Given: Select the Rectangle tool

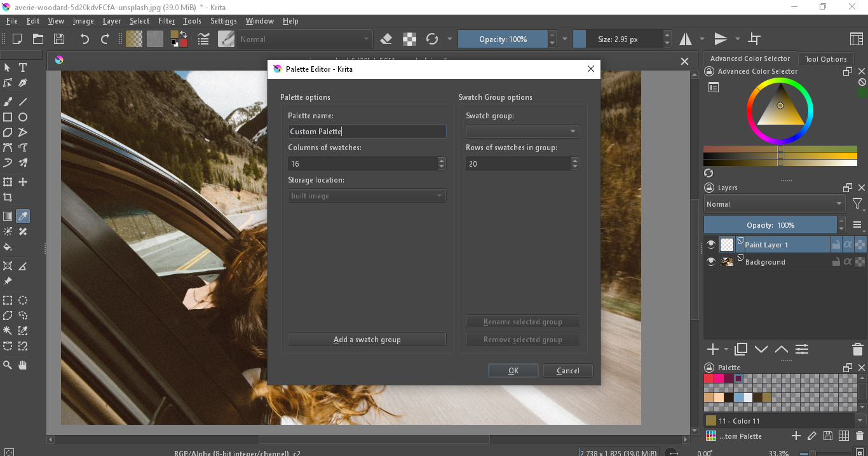Looking at the screenshot, I should [8, 117].
